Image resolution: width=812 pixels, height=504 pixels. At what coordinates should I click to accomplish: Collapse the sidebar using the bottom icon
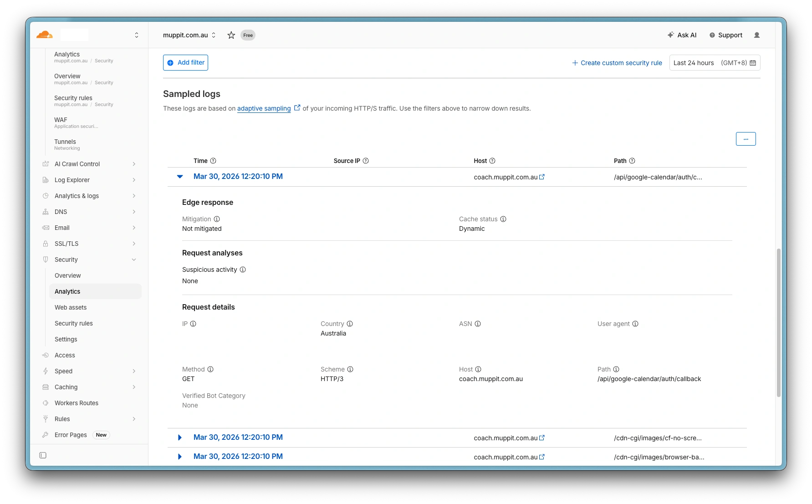point(43,455)
